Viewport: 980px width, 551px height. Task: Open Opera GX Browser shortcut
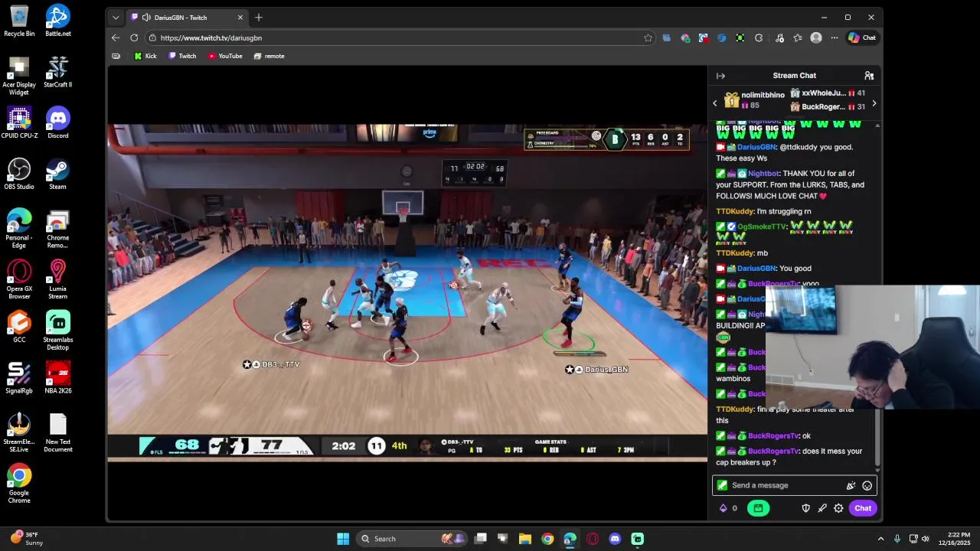pos(19,279)
